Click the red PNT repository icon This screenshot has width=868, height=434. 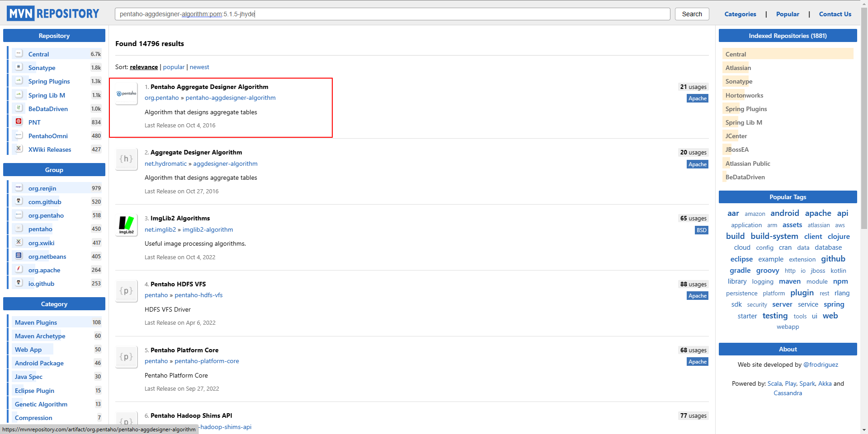(x=19, y=121)
